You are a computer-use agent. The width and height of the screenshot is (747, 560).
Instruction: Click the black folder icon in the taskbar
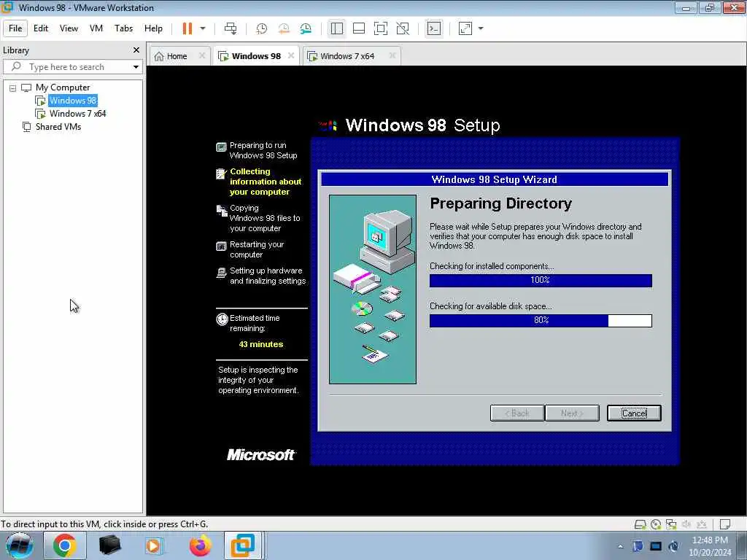coord(109,545)
